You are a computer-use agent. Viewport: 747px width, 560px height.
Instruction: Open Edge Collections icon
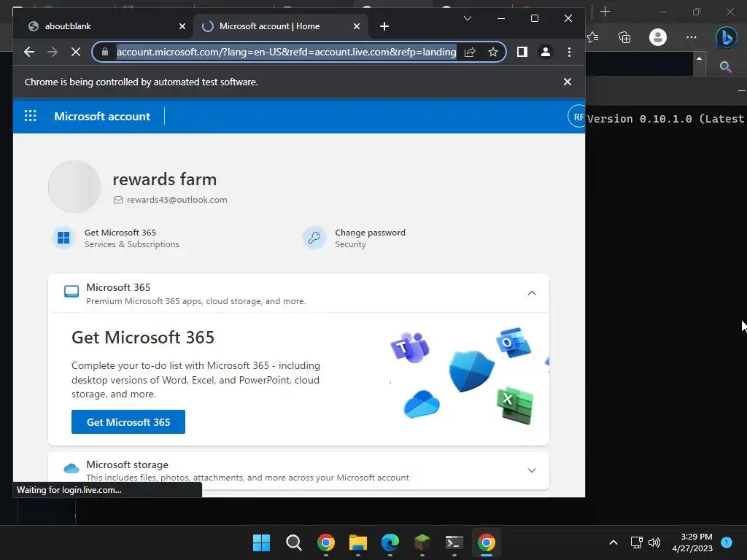click(x=624, y=37)
